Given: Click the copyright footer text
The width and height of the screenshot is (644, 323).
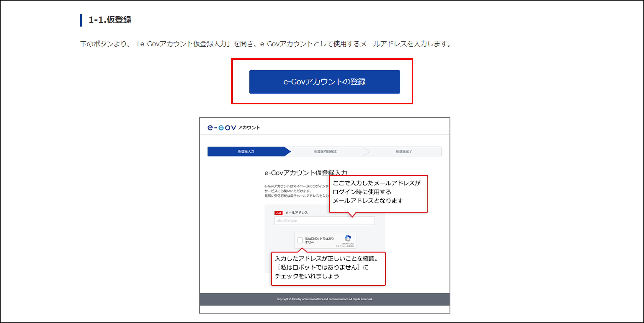Looking at the screenshot, I should coord(324,299).
